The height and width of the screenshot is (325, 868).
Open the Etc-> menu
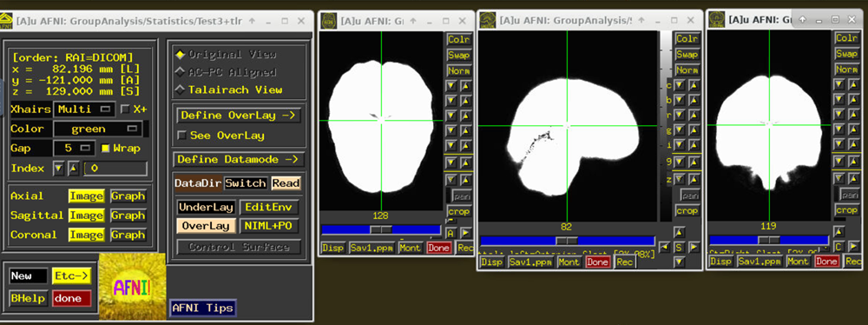(71, 275)
